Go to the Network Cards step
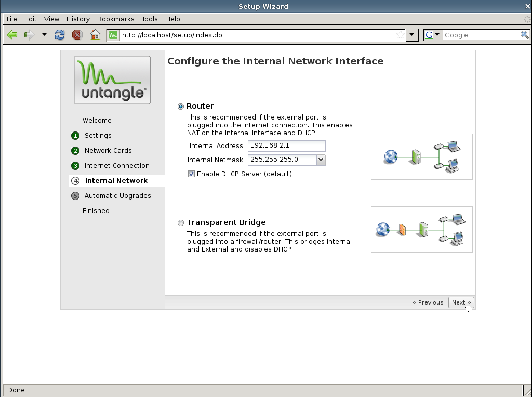 pyautogui.click(x=108, y=150)
